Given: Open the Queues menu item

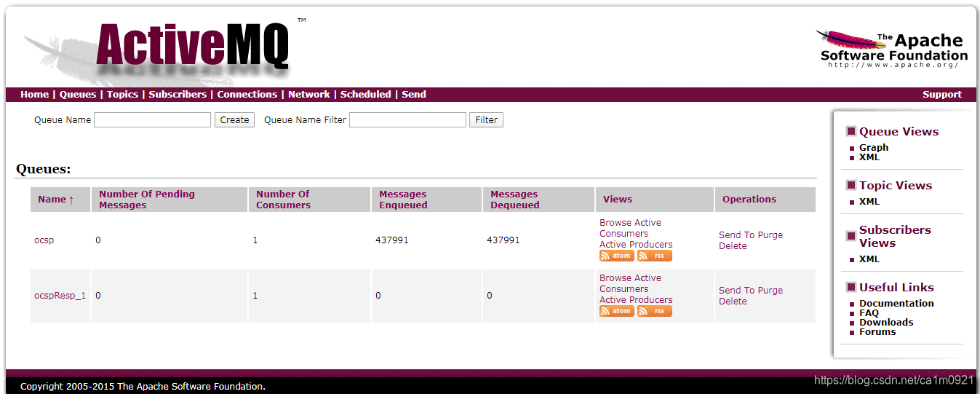Looking at the screenshot, I should pyautogui.click(x=78, y=95).
